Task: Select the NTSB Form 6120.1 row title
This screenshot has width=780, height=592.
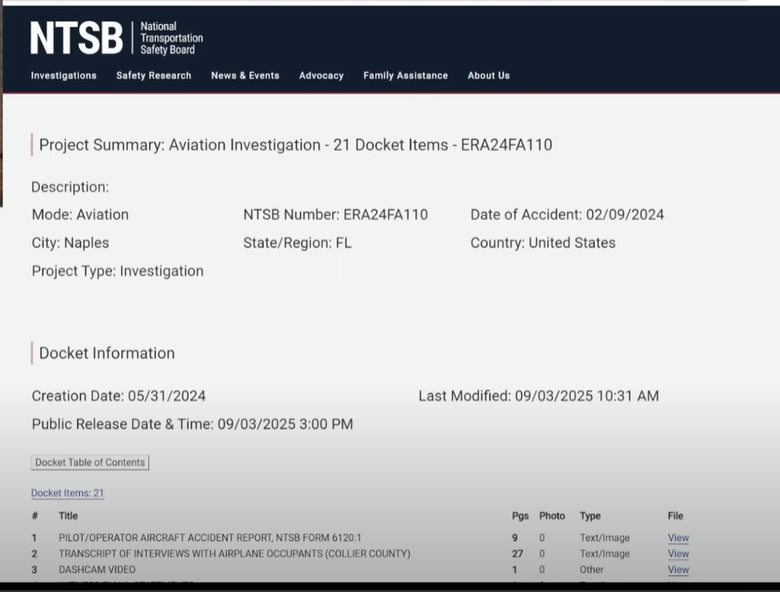Action: click(x=210, y=538)
